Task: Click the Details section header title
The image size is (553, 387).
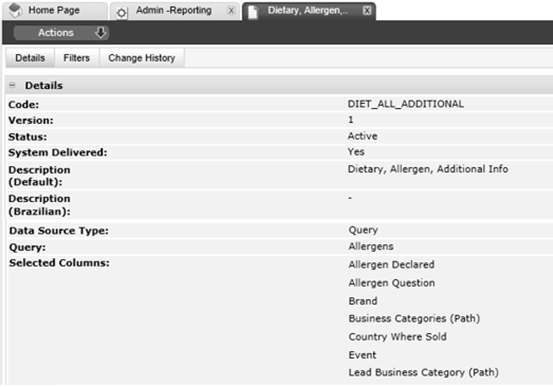Action: pos(44,86)
